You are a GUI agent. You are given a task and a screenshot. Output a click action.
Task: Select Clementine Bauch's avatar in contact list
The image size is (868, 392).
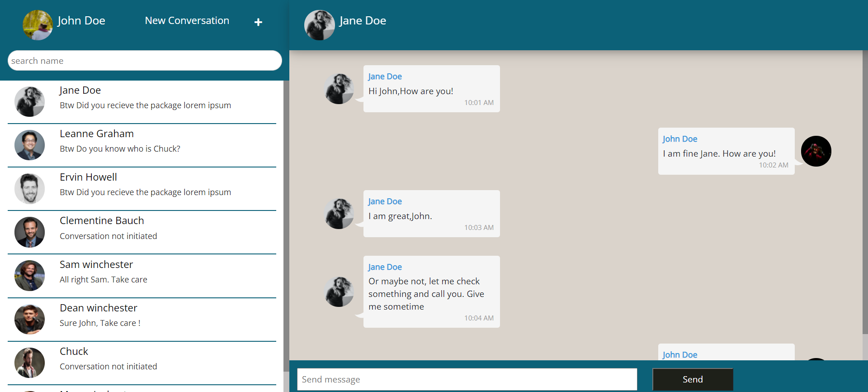(29, 232)
